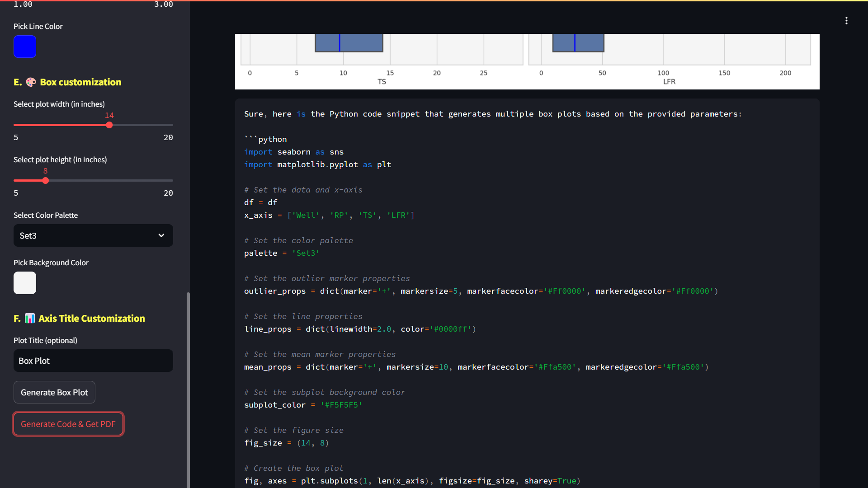The width and height of the screenshot is (868, 488).
Task: Click the Box customization section heading
Action: pos(80,82)
